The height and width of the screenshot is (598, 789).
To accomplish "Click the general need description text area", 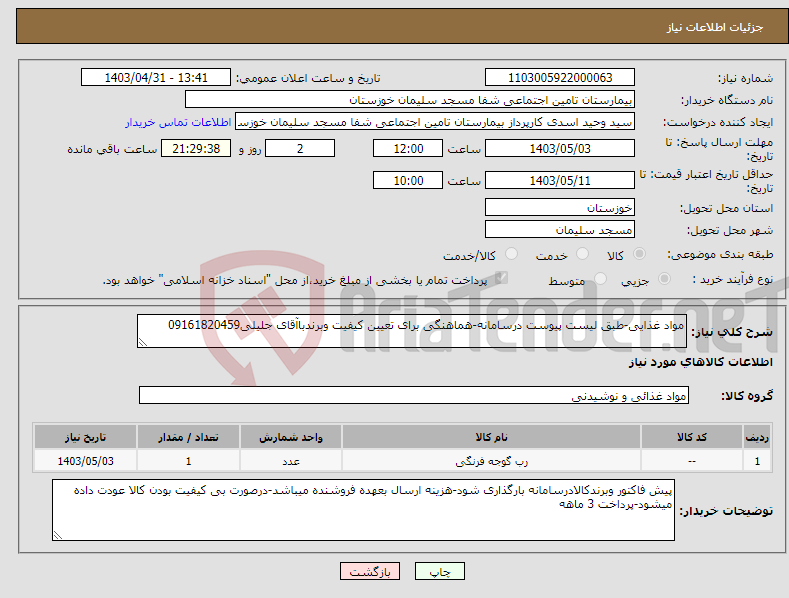I will coord(412,331).
